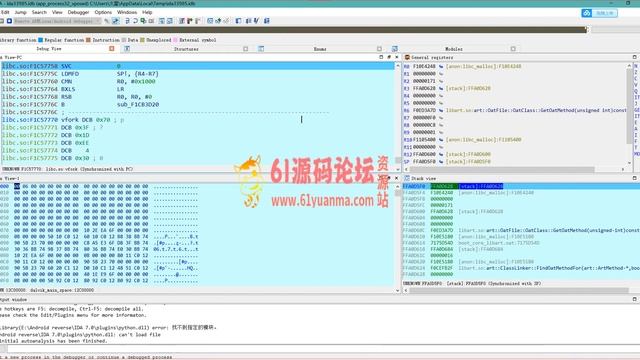640x360 pixels.
Task: Follow the jump arrow beside register R0
Action: 441,67
